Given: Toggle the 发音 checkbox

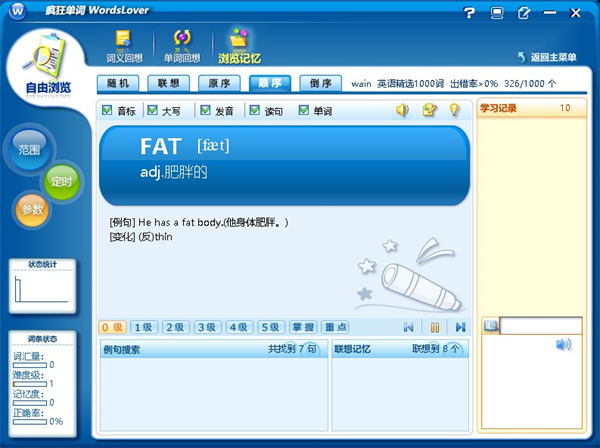Looking at the screenshot, I should tap(205, 110).
